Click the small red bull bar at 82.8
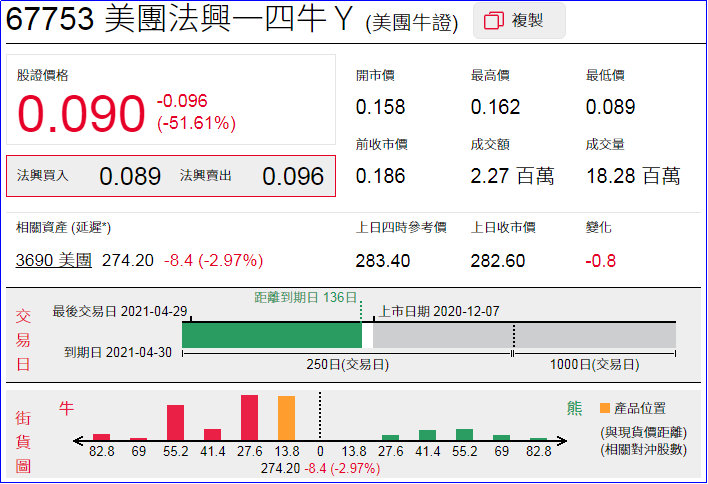 pyautogui.click(x=101, y=437)
